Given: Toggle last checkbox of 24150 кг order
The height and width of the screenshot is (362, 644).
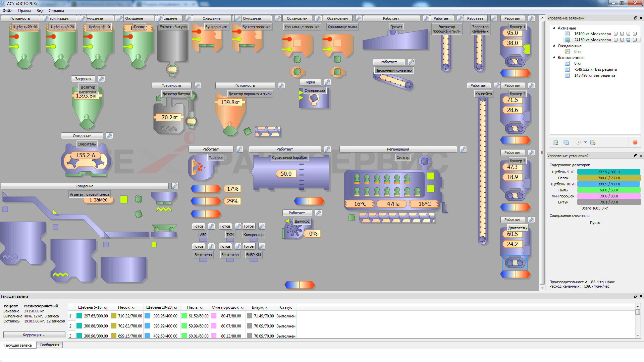Looking at the screenshot, I should [635, 40].
